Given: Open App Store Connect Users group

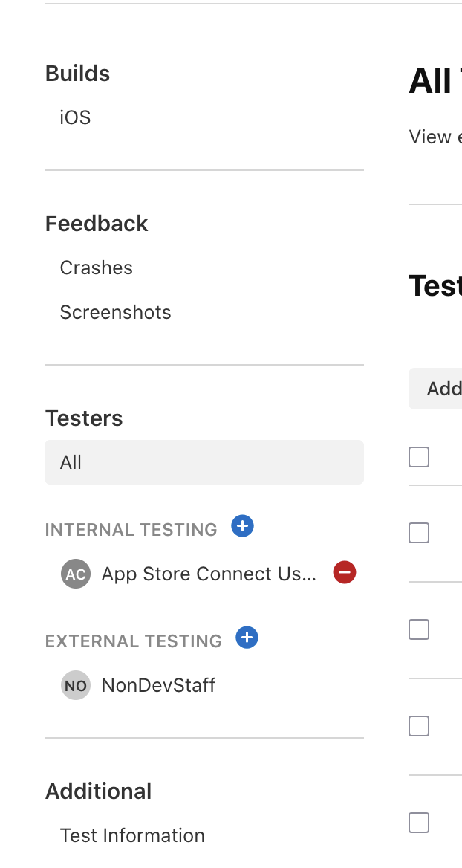Looking at the screenshot, I should [209, 574].
